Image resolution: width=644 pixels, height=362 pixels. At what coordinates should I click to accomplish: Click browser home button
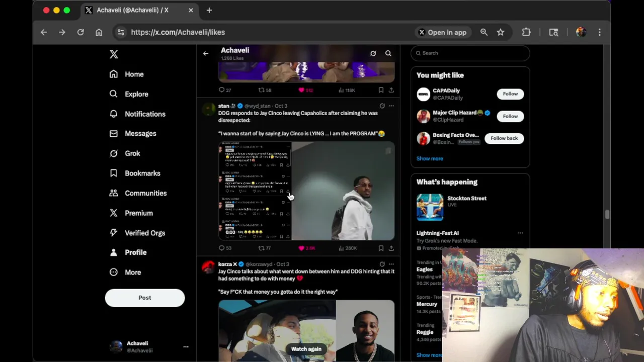coord(99,32)
